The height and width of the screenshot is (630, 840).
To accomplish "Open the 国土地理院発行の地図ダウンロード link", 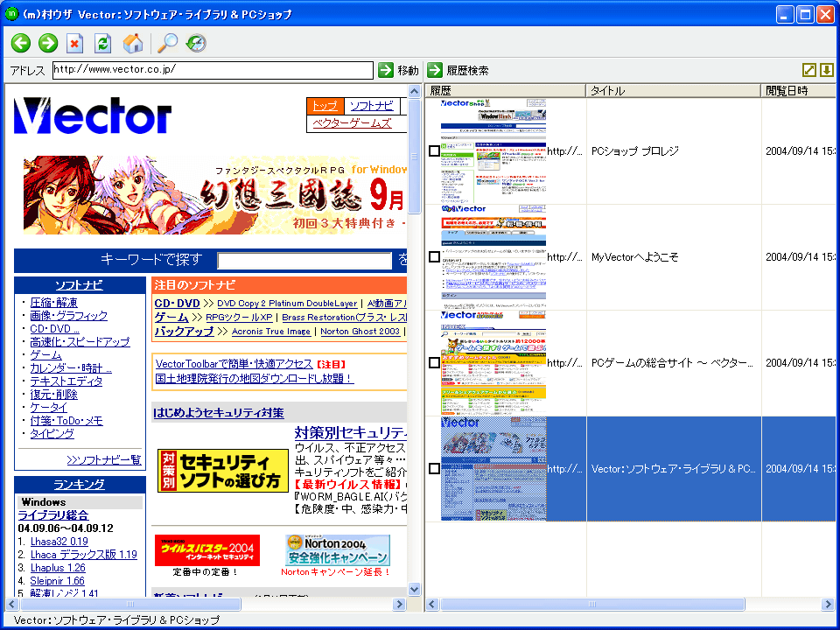I will pos(255,378).
